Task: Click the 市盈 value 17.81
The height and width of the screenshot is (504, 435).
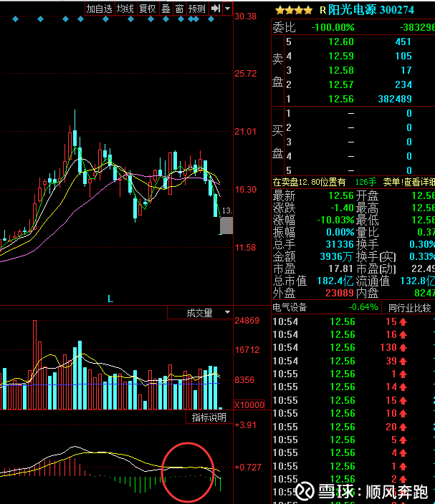Action: tap(341, 268)
